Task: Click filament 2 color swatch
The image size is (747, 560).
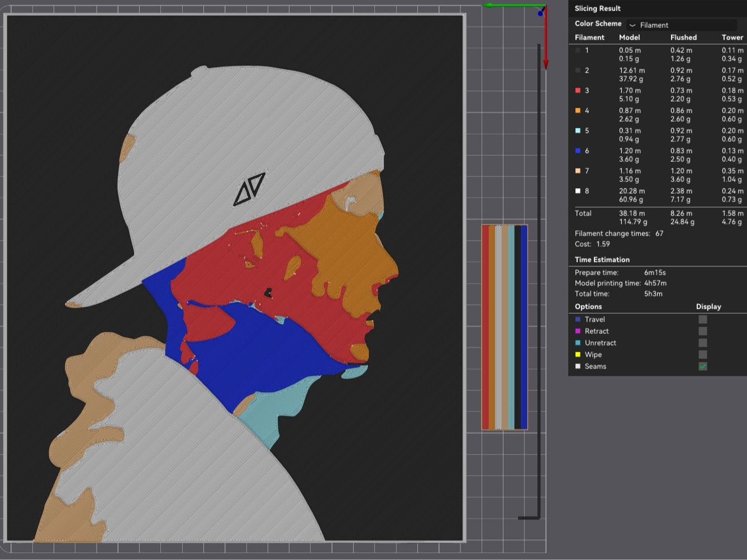Action: pyautogui.click(x=578, y=70)
